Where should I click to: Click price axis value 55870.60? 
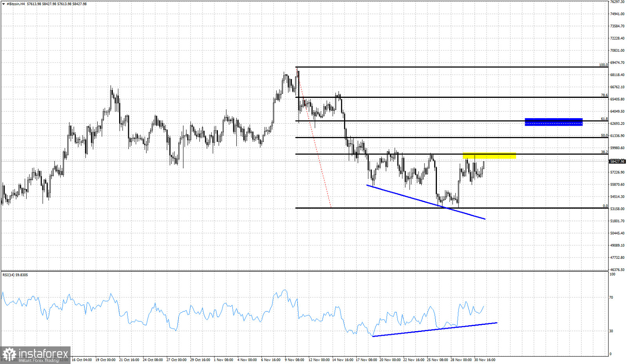click(x=617, y=184)
